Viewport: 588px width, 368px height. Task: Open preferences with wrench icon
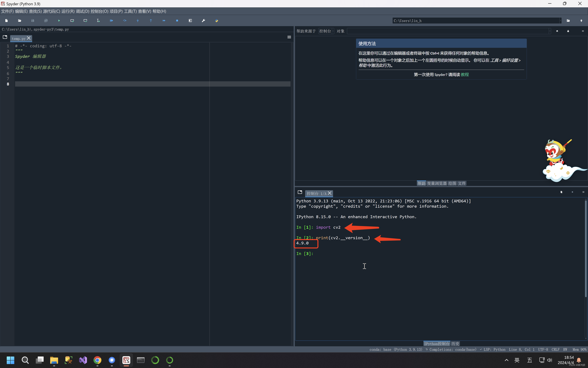(x=203, y=21)
